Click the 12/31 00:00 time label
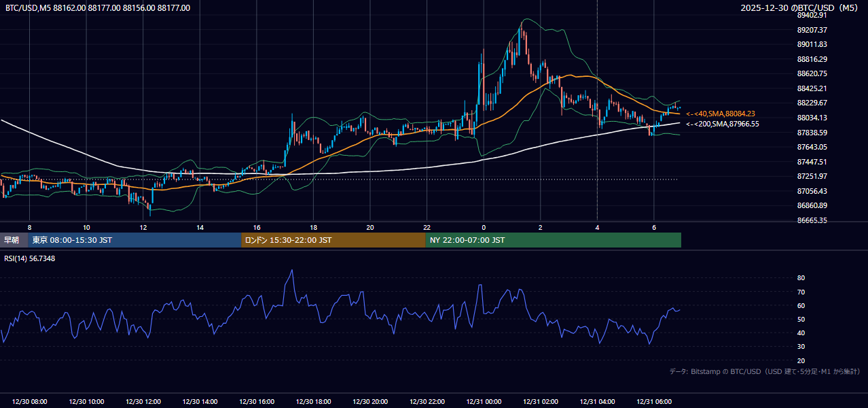 (484, 402)
